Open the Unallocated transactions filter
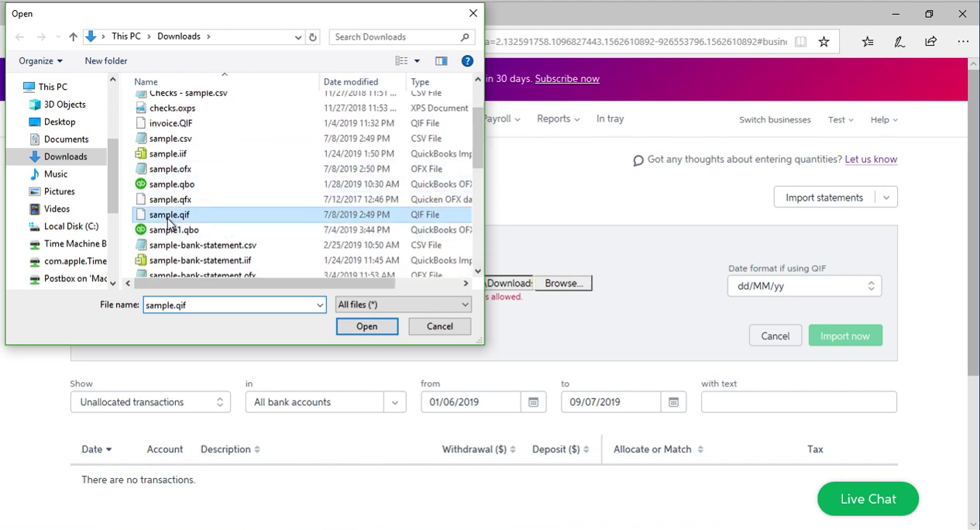Image resolution: width=980 pixels, height=530 pixels. [150, 402]
